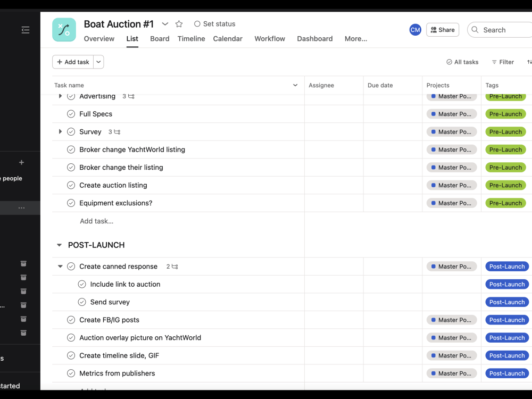
Task: Click the Add task button
Action: 73,62
